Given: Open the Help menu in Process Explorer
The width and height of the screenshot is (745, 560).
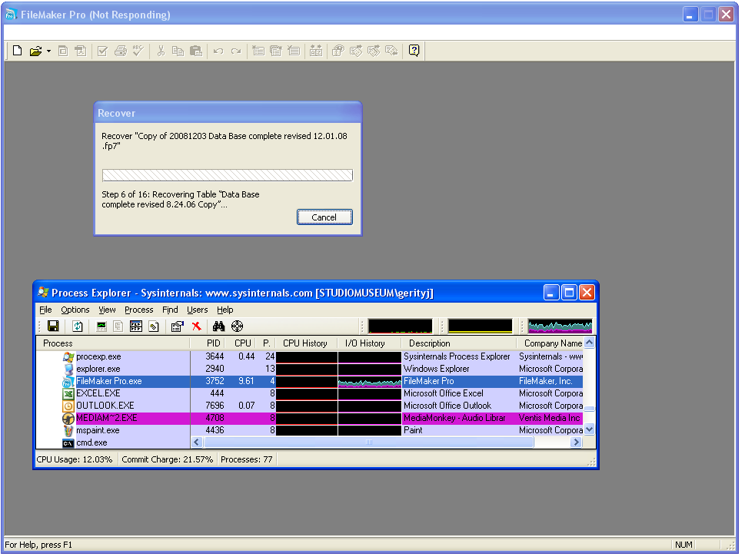Looking at the screenshot, I should point(225,310).
